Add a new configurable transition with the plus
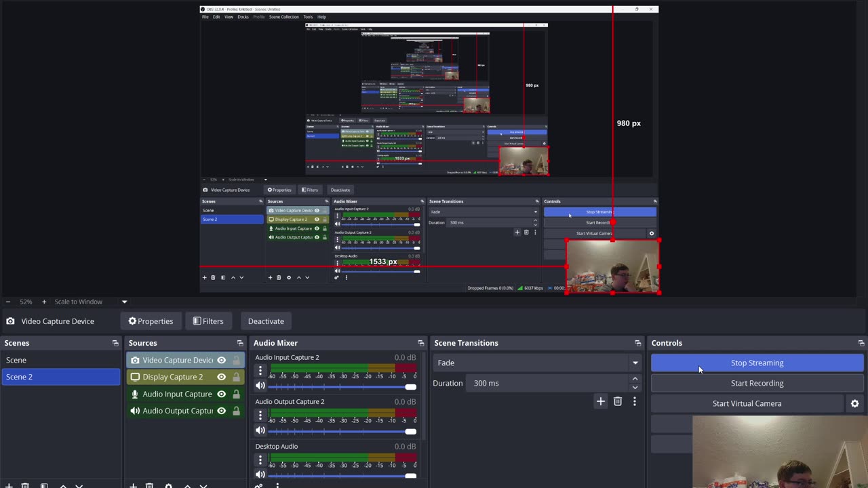Image resolution: width=868 pixels, height=488 pixels. (x=600, y=401)
